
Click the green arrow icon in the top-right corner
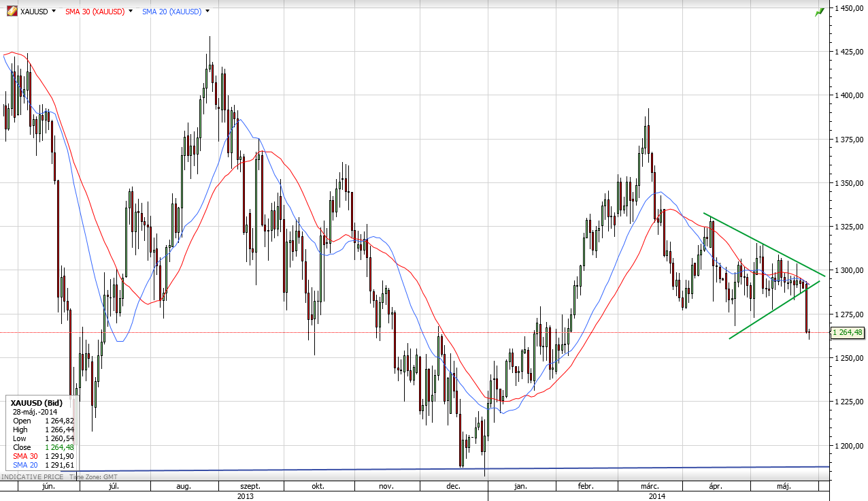coord(820,12)
